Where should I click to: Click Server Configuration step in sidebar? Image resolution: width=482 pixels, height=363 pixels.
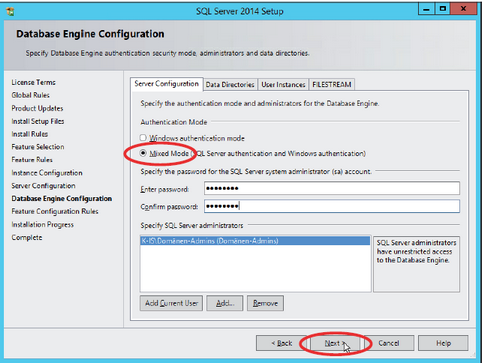tap(43, 186)
